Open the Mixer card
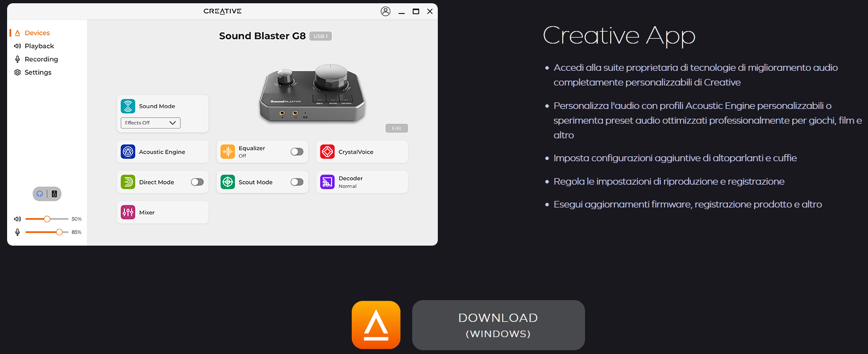The image size is (868, 354). (x=162, y=212)
